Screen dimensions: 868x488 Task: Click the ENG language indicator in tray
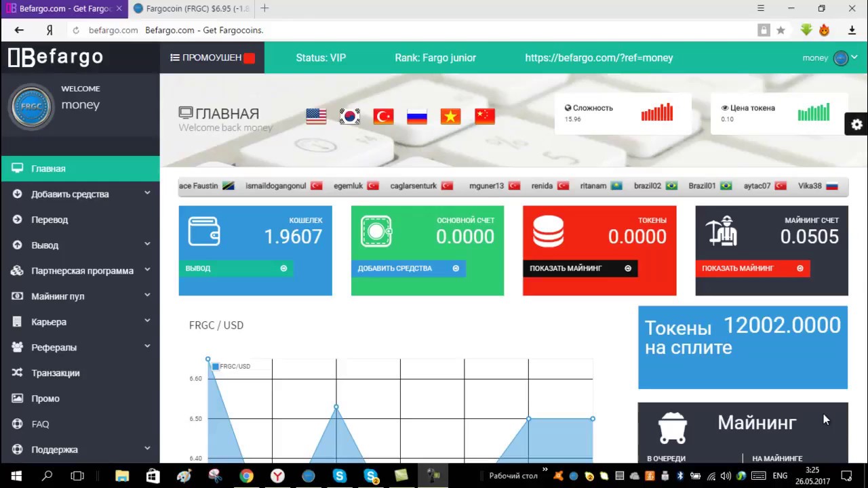(x=780, y=476)
